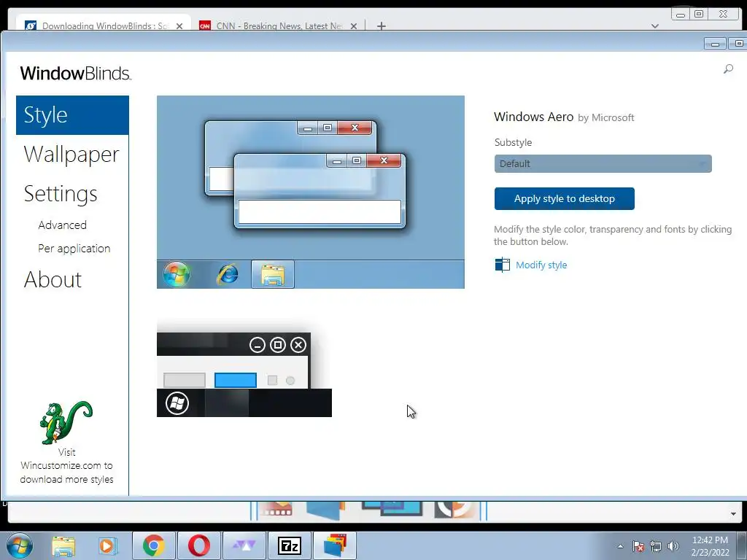Click Apply style to desktop
The image size is (747, 560).
(x=564, y=198)
